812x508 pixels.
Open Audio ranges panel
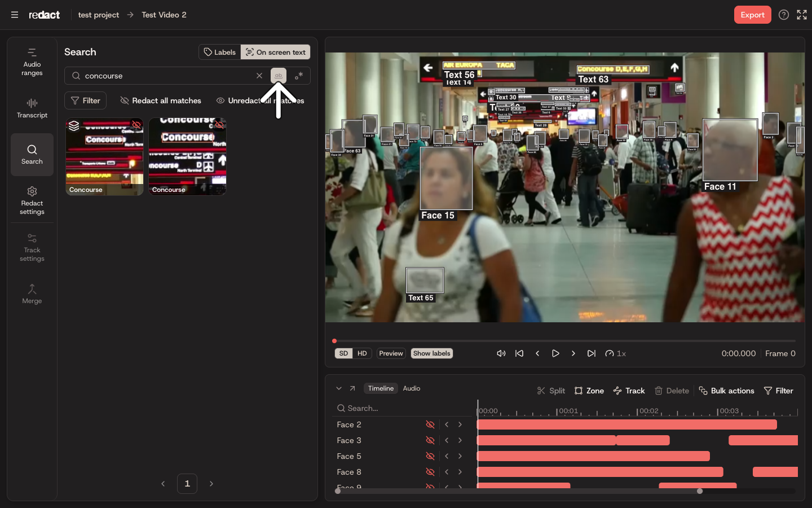pos(32,62)
